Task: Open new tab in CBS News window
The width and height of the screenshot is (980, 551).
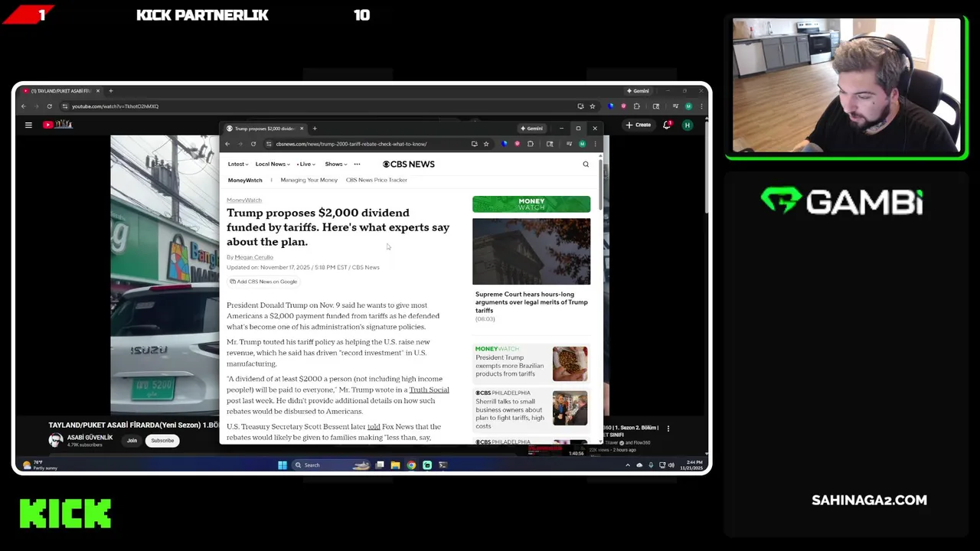Action: tap(315, 129)
